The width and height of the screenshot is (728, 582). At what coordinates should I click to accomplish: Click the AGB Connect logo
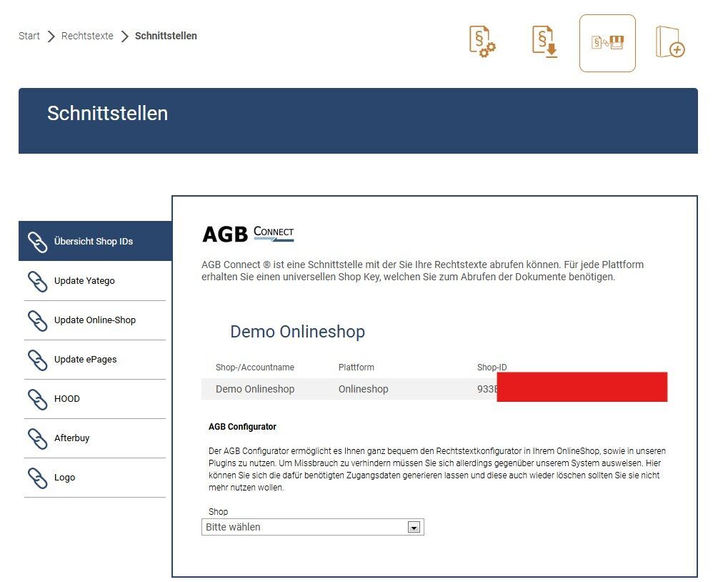point(249,234)
